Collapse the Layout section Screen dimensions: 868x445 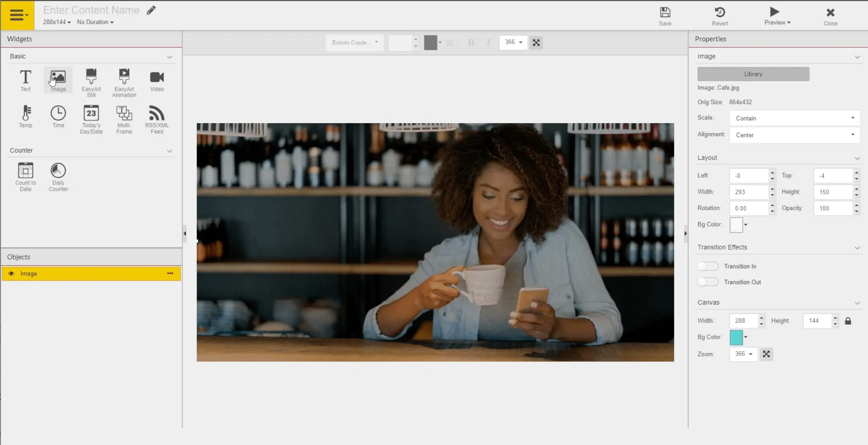tap(857, 158)
